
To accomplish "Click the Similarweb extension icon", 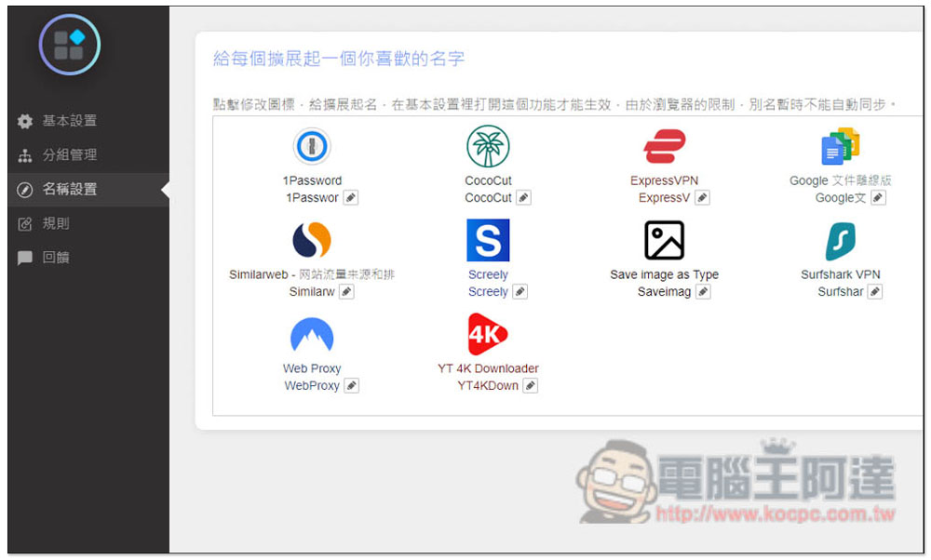I will tap(312, 240).
